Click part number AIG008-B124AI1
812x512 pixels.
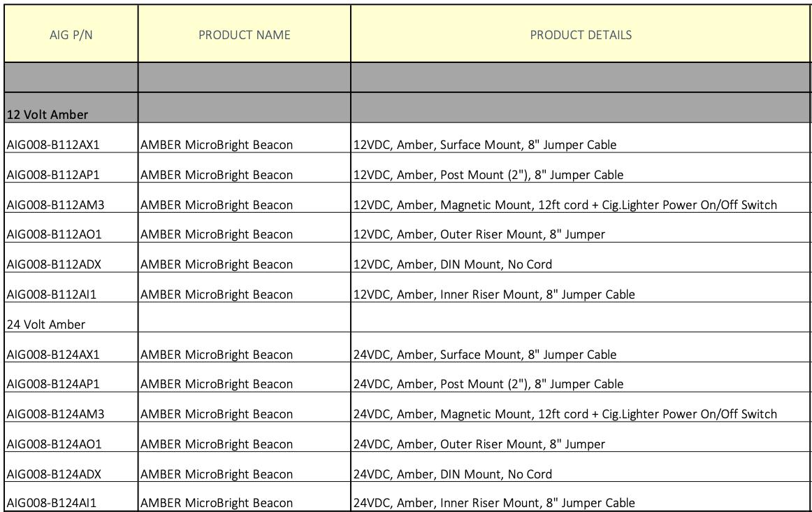click(52, 503)
